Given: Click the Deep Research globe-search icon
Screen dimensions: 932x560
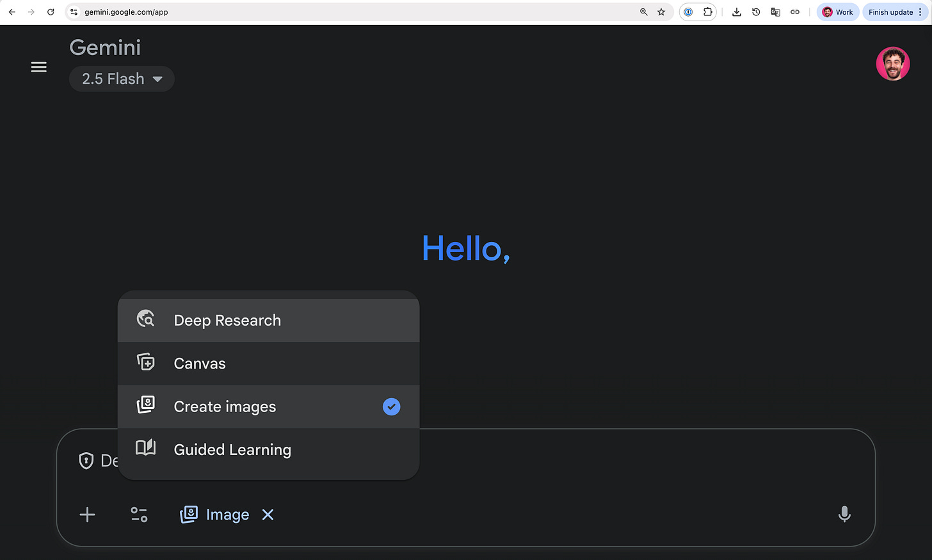Looking at the screenshot, I should pos(146,319).
